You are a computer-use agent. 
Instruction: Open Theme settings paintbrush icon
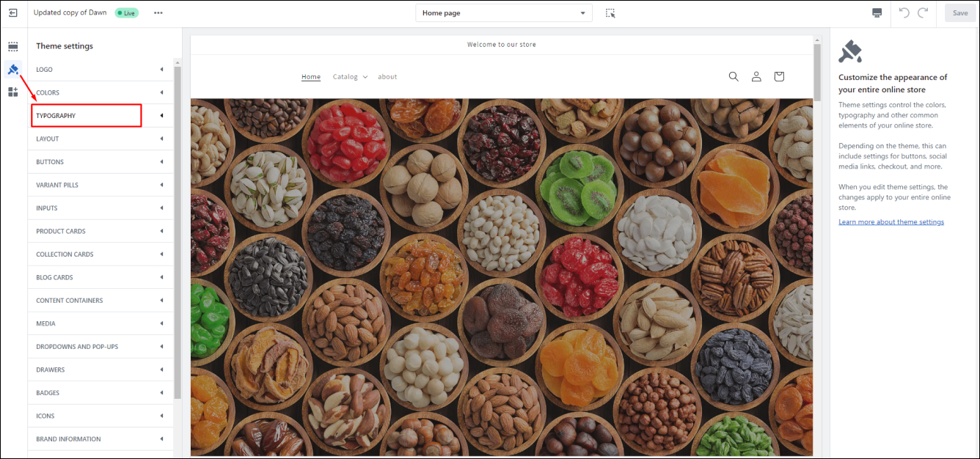13,70
